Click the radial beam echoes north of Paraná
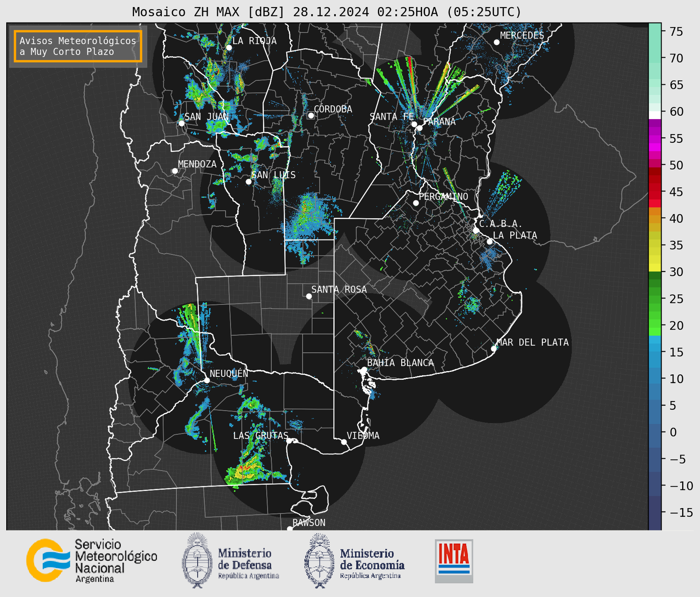Image resolution: width=700 pixels, height=597 pixels. (427, 88)
